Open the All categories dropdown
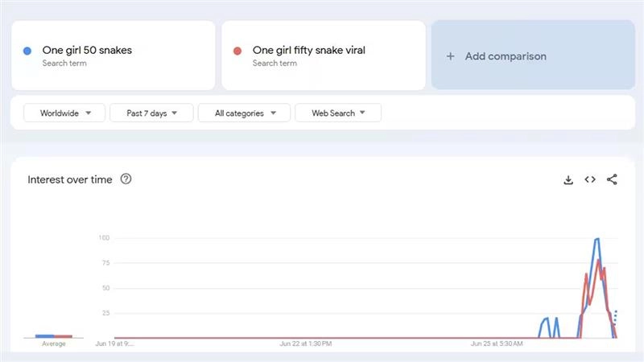Viewport: 644px width, 362px height. (245, 113)
